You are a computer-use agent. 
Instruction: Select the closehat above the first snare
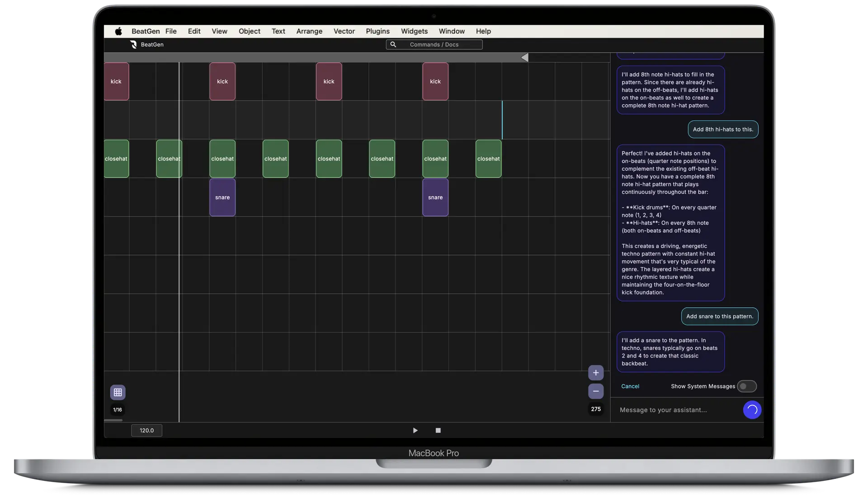[x=222, y=159]
